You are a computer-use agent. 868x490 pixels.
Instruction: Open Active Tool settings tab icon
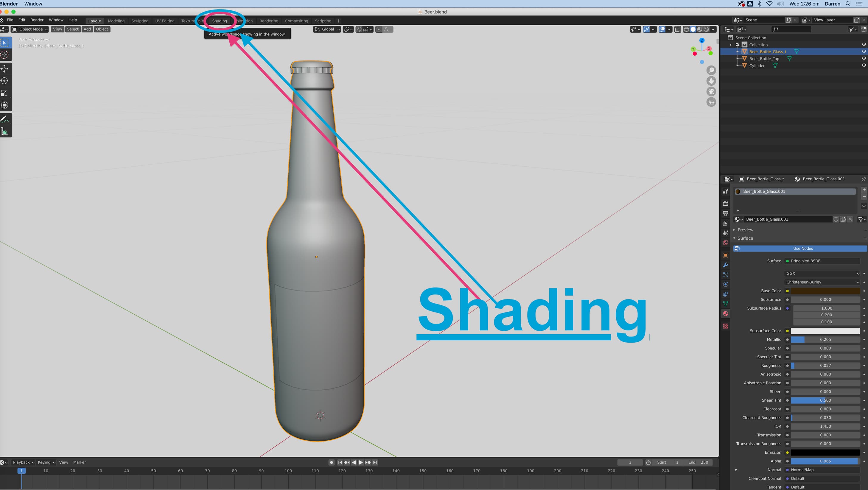tap(725, 191)
